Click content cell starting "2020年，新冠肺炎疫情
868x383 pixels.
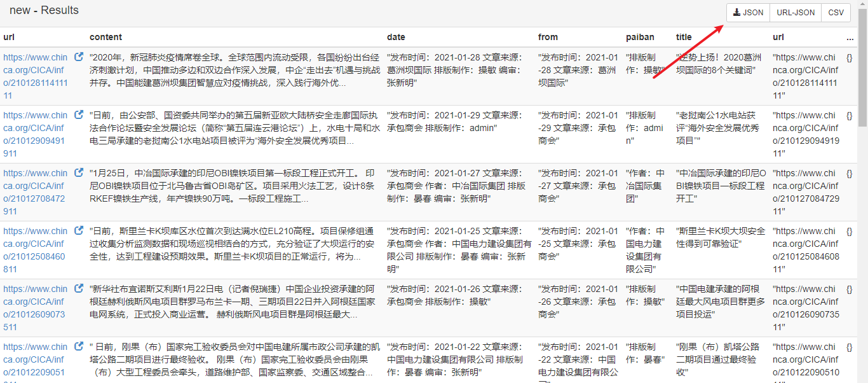click(235, 70)
